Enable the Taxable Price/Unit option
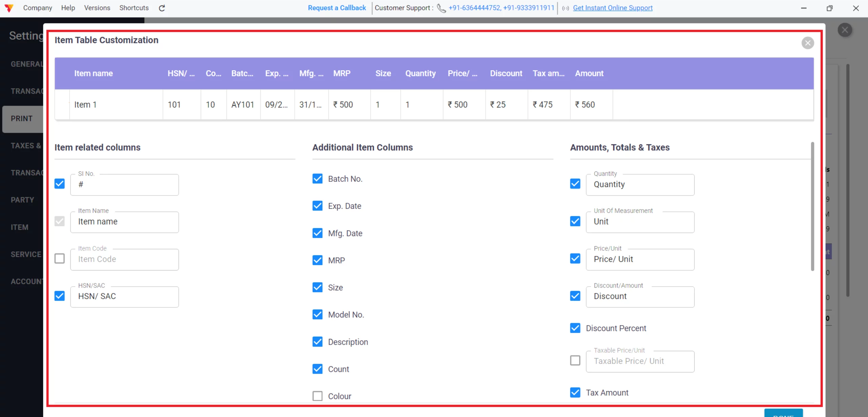868x417 pixels. coord(575,360)
